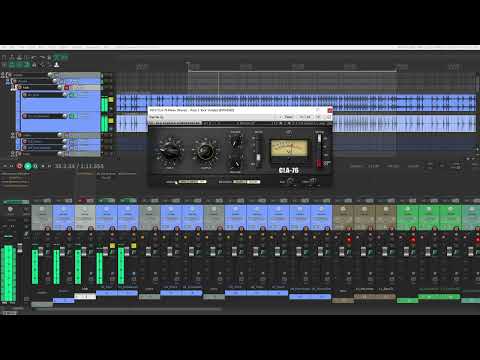
Task: Click the red transport Record button
Action: click(x=20, y=166)
